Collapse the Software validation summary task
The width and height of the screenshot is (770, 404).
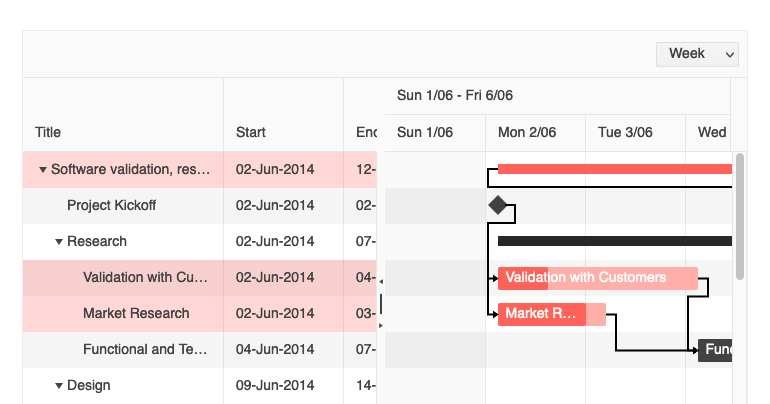[x=43, y=170]
